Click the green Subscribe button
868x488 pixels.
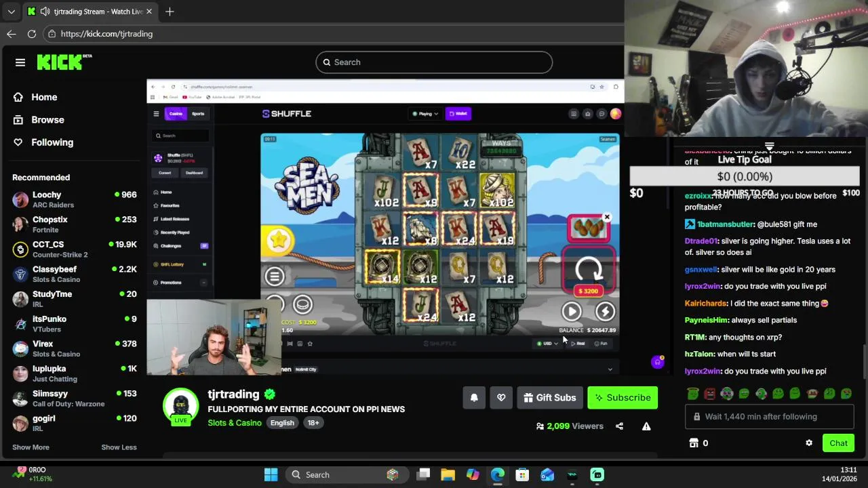coord(623,398)
